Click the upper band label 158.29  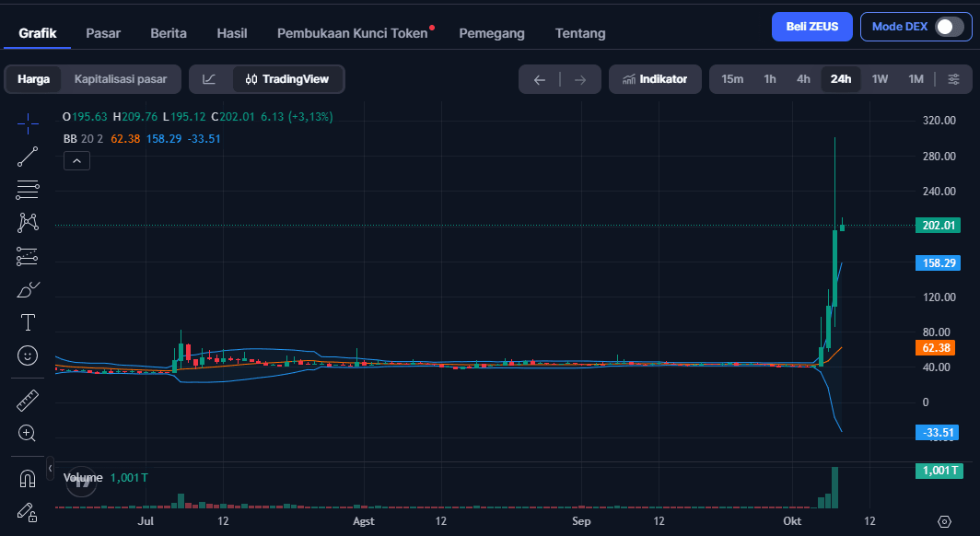pos(939,263)
